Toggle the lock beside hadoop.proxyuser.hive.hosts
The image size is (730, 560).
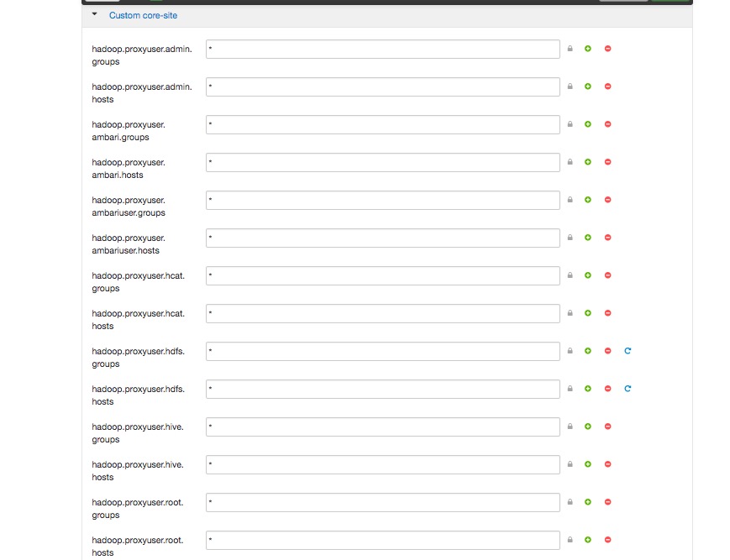pos(570,464)
